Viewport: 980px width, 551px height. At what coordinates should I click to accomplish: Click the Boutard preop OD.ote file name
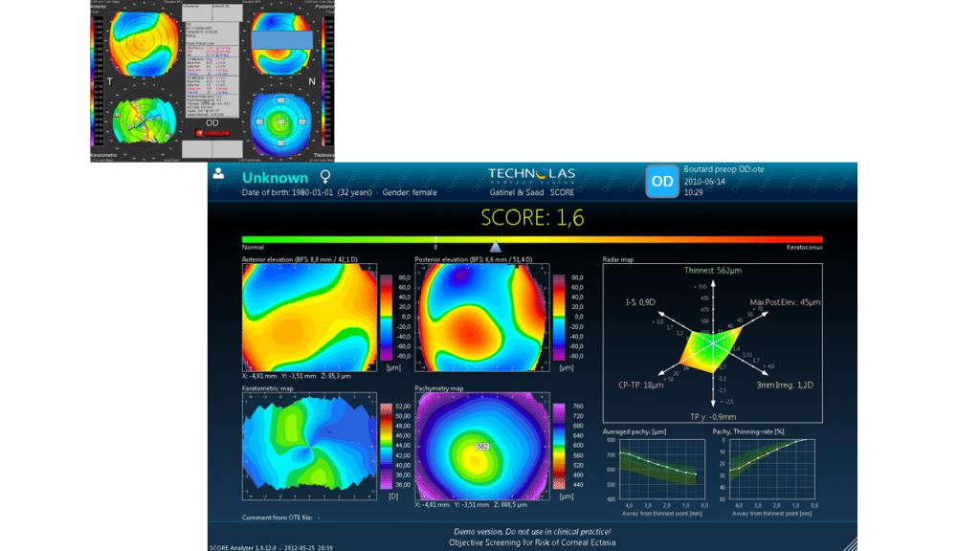724,169
